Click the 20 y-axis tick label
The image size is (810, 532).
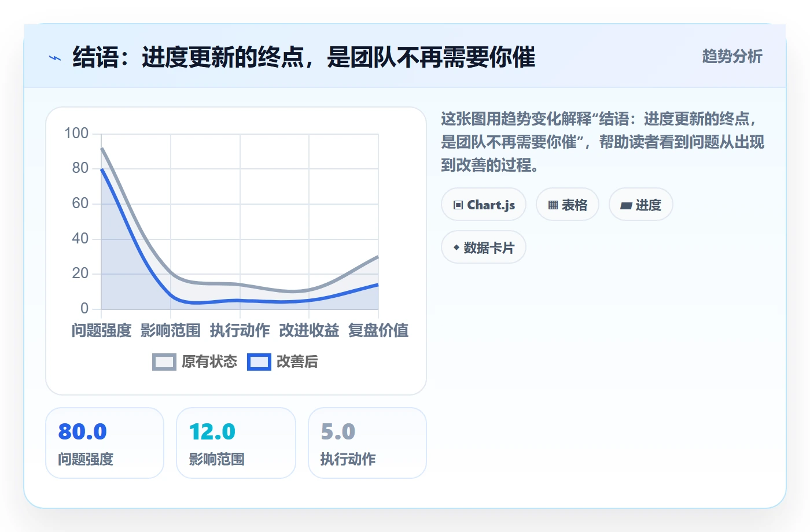pos(80,274)
